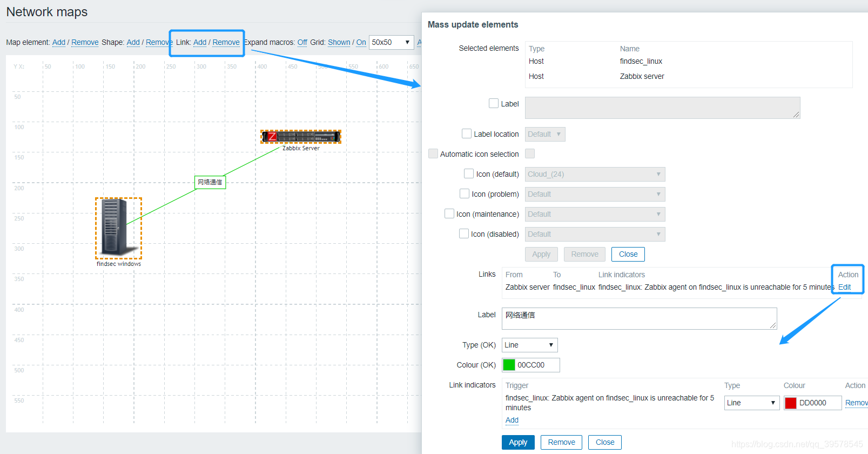Open the Icon (default) Cloud_(24) dropdown

[595, 174]
